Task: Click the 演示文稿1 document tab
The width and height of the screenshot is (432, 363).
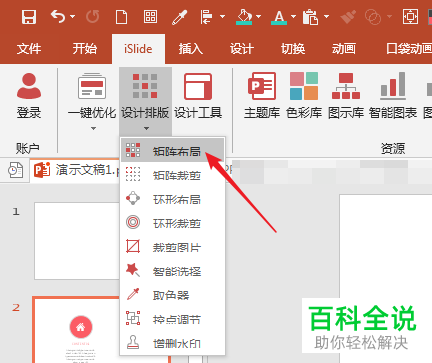Action: point(76,170)
